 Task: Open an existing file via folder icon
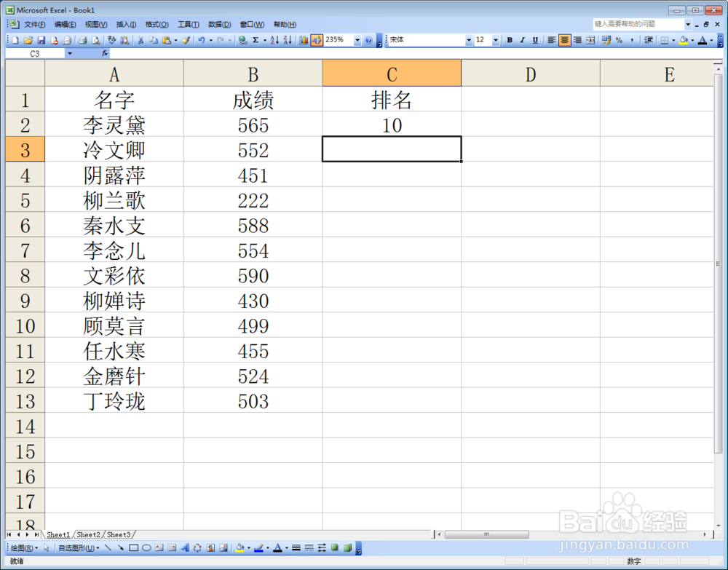click(x=28, y=40)
